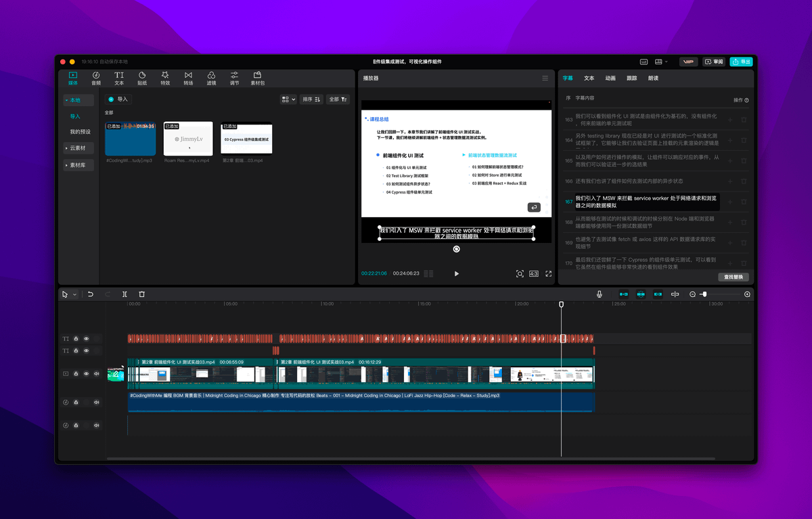The height and width of the screenshot is (519, 812).
Task: Click the 导出 export button
Action: pos(741,62)
